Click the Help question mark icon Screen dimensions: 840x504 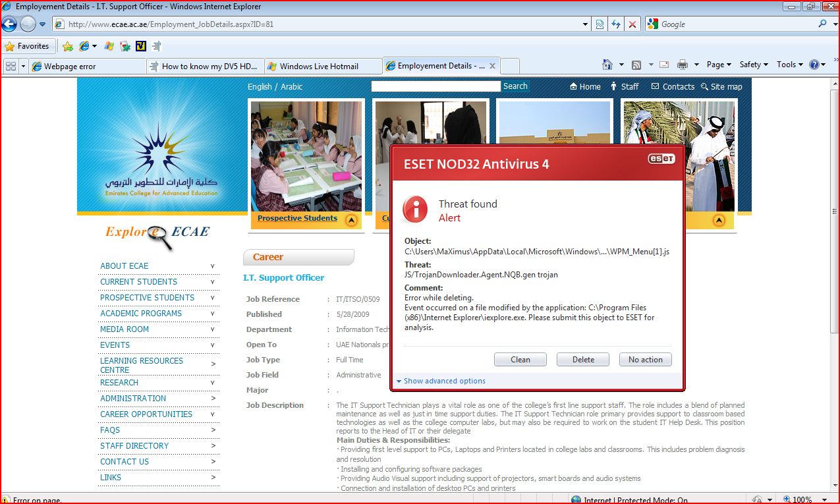(815, 65)
